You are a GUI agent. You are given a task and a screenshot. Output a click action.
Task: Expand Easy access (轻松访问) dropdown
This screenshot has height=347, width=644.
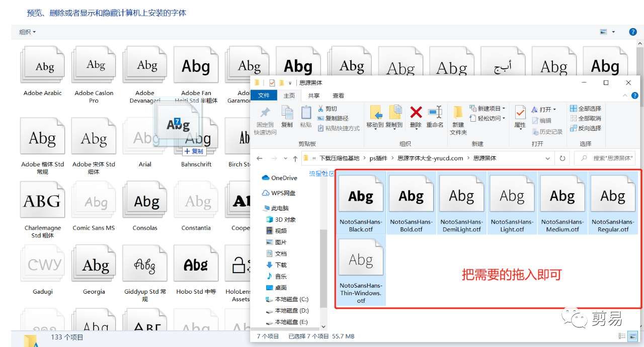click(489, 118)
